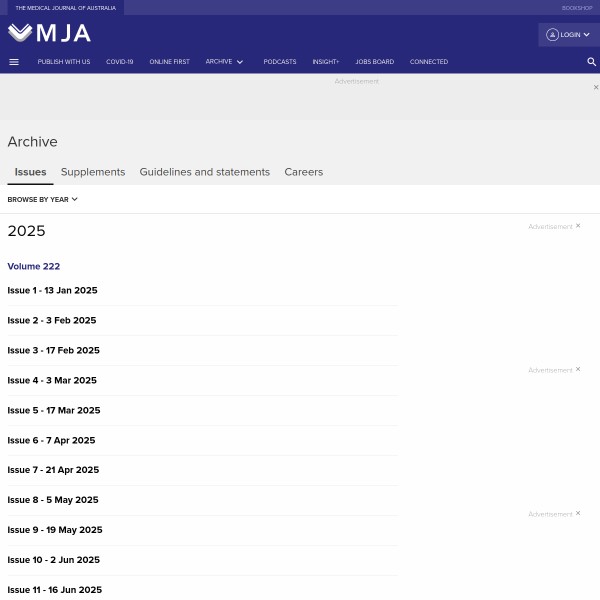Open Issue 6 - 7 Apr 2025
Screen dimensions: 600x600
[51, 440]
